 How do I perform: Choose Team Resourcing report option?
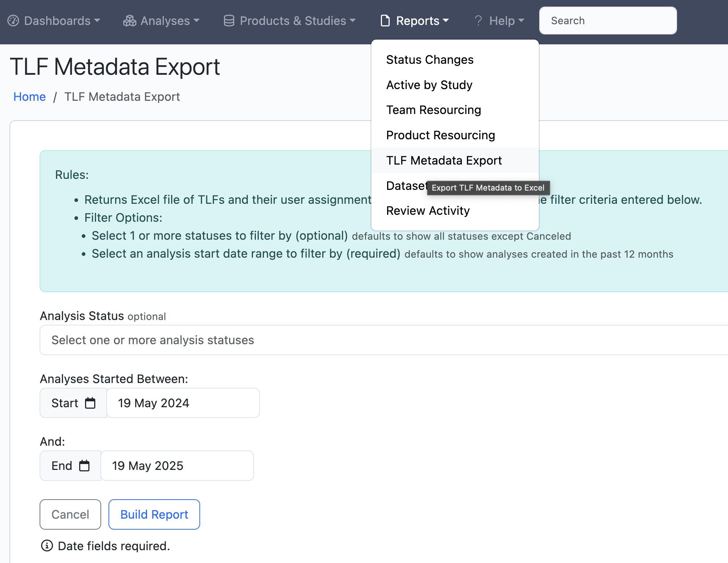pyautogui.click(x=434, y=110)
